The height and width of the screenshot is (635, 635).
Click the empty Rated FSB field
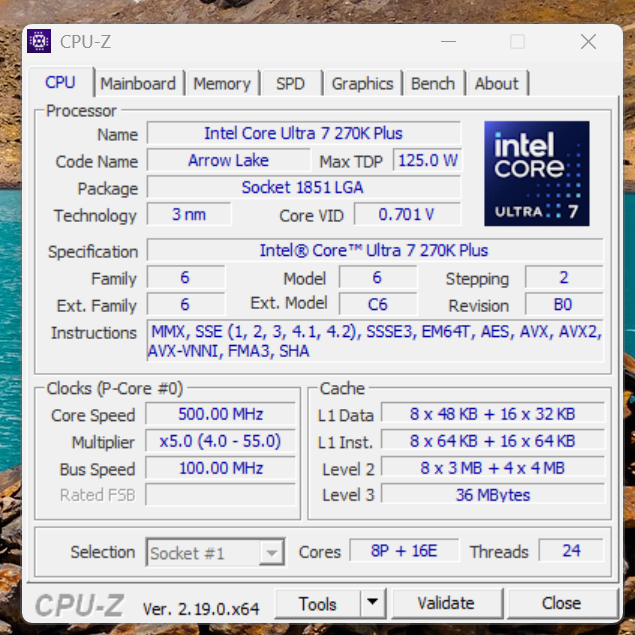221,494
